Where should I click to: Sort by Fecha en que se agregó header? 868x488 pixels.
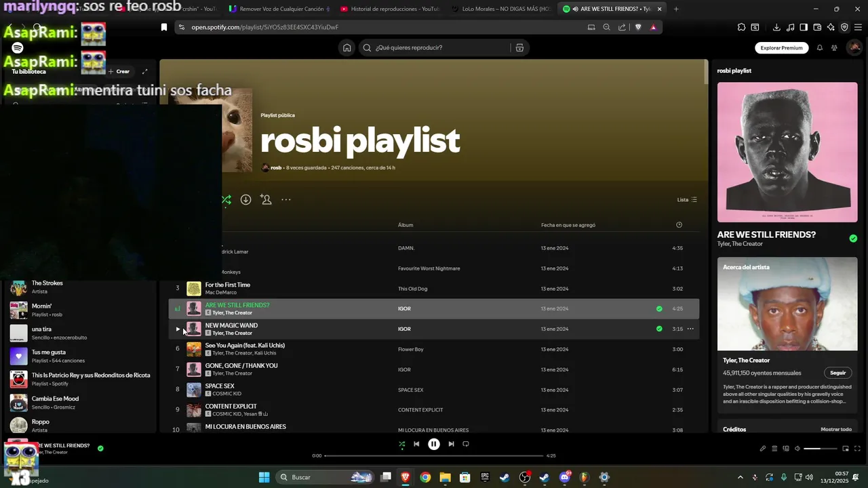click(568, 225)
